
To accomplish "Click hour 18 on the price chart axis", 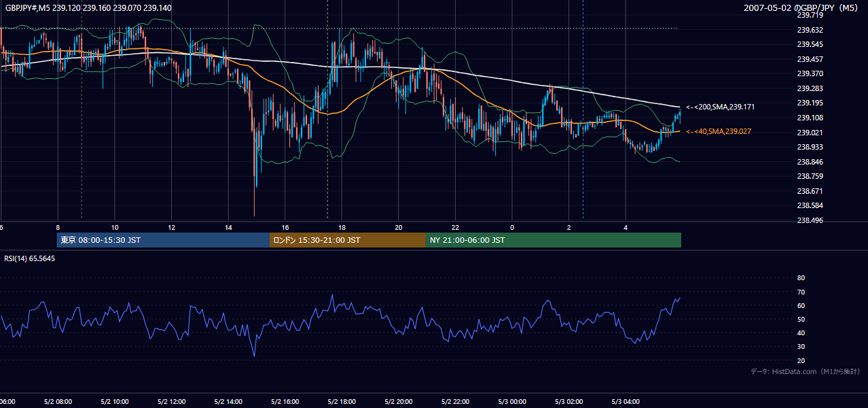I will pos(342,228).
